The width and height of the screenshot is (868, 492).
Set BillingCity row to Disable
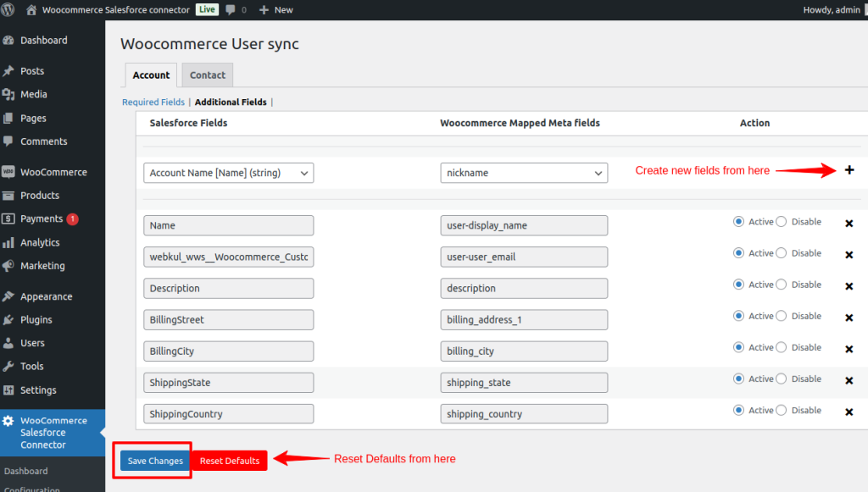[x=782, y=347]
